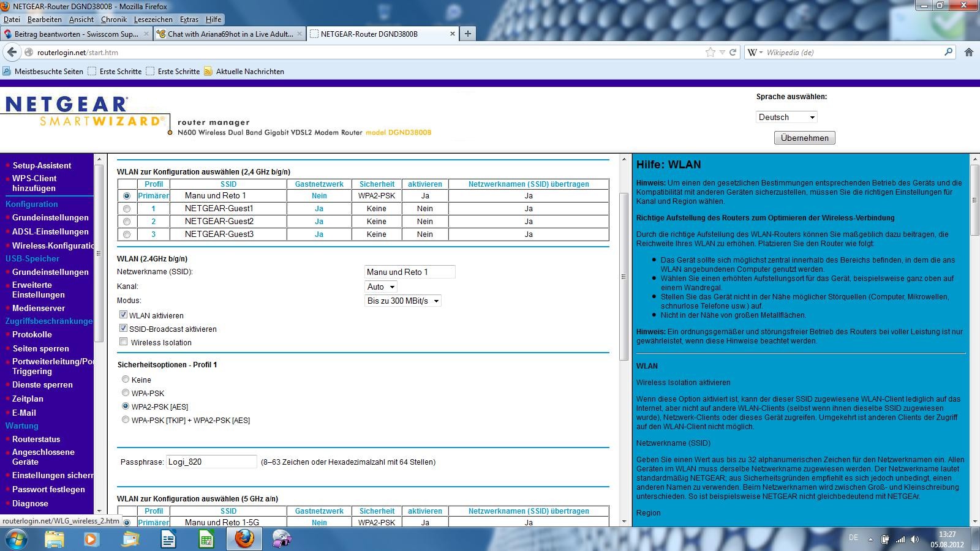Viewport: 980px width, 551px height.
Task: Click the search magnifier icon
Action: coord(948,52)
